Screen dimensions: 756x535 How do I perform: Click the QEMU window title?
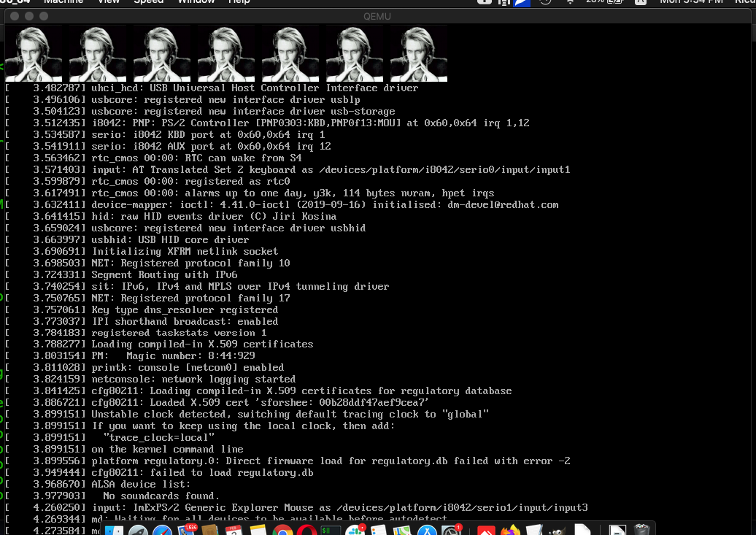pyautogui.click(x=377, y=16)
